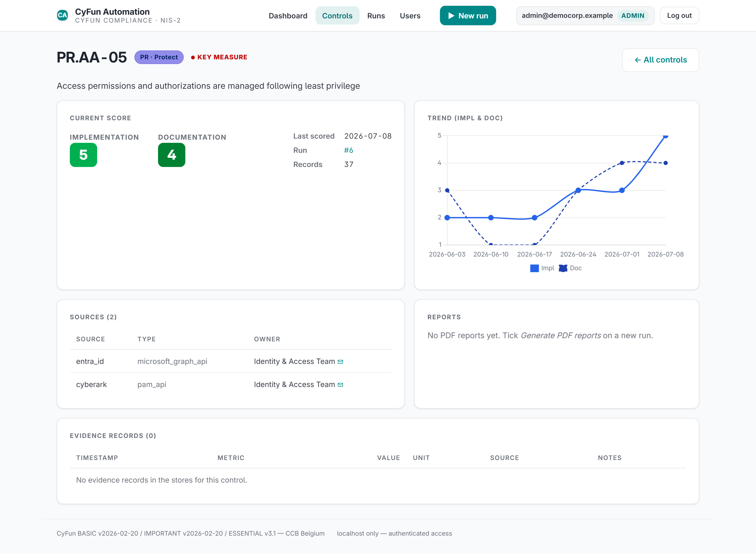Click the PR · Protect badge
The width and height of the screenshot is (756, 554).
pos(159,57)
